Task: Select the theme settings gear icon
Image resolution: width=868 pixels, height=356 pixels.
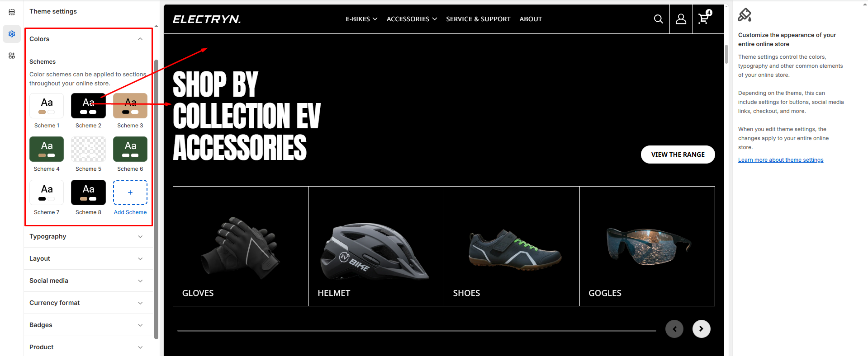Action: (12, 34)
